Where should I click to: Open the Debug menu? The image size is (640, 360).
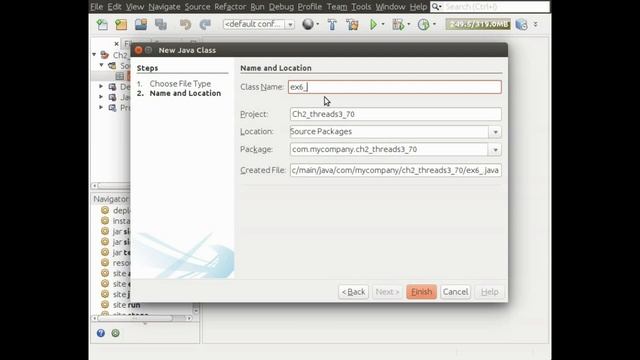(281, 7)
